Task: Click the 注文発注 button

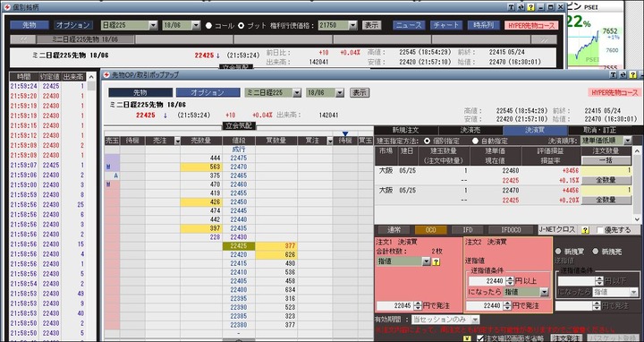Action: pos(566,338)
